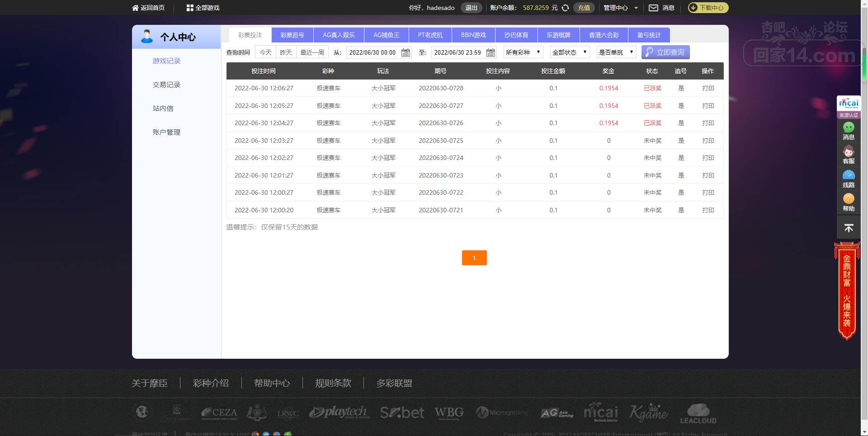868x436 pixels.
Task: Open the single bet filter dropdown
Action: pos(616,52)
